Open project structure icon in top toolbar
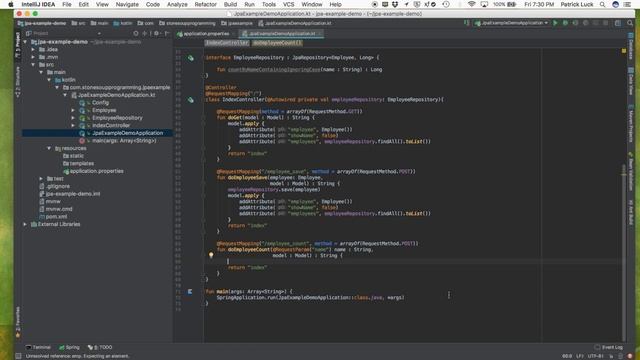The width and height of the screenshot is (640, 360). (x=618, y=23)
